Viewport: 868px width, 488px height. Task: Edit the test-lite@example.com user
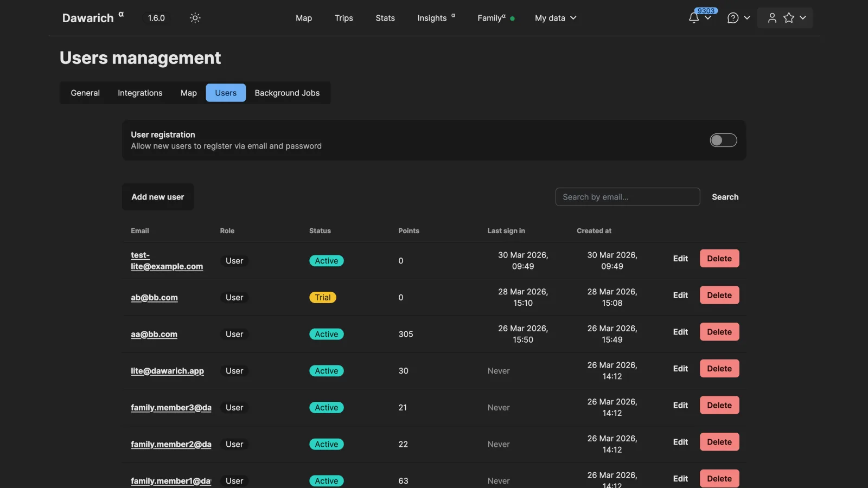click(680, 259)
